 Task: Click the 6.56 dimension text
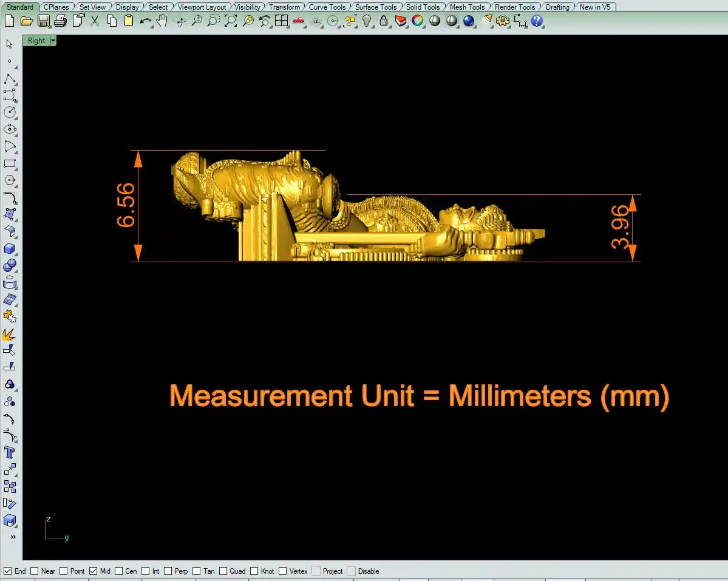point(126,205)
